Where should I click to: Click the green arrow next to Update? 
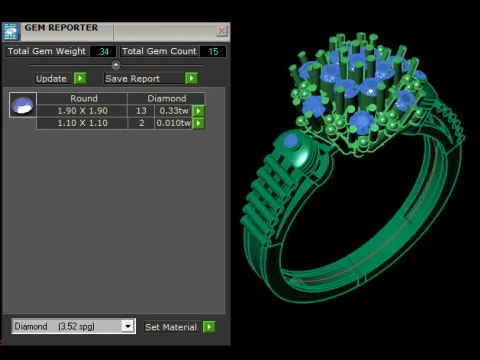tap(80, 78)
